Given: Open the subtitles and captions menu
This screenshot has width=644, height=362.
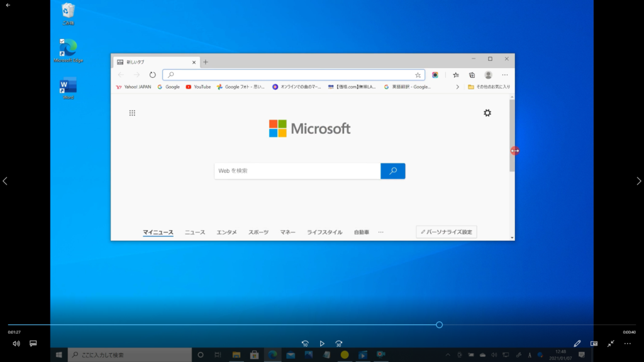Looking at the screenshot, I should (33, 344).
